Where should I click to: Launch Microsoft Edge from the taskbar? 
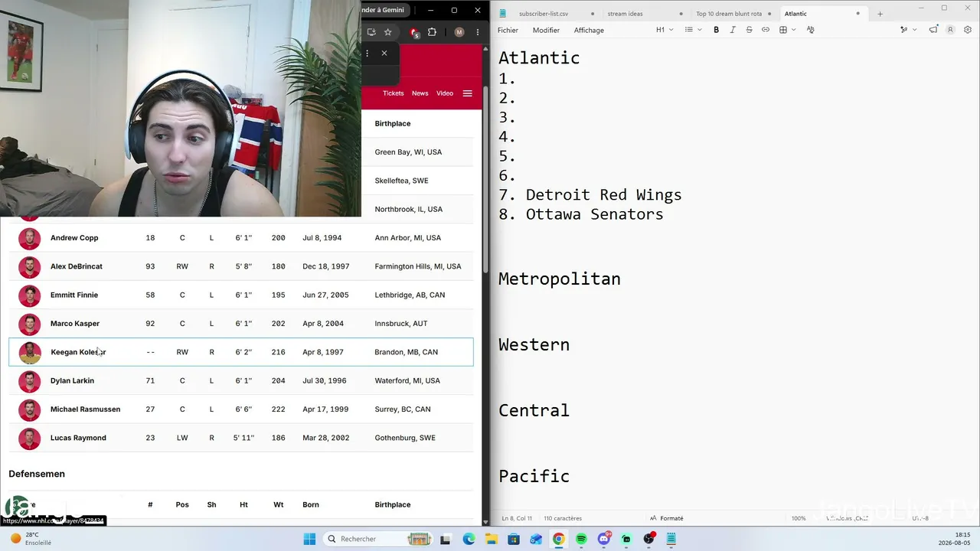[x=469, y=539]
